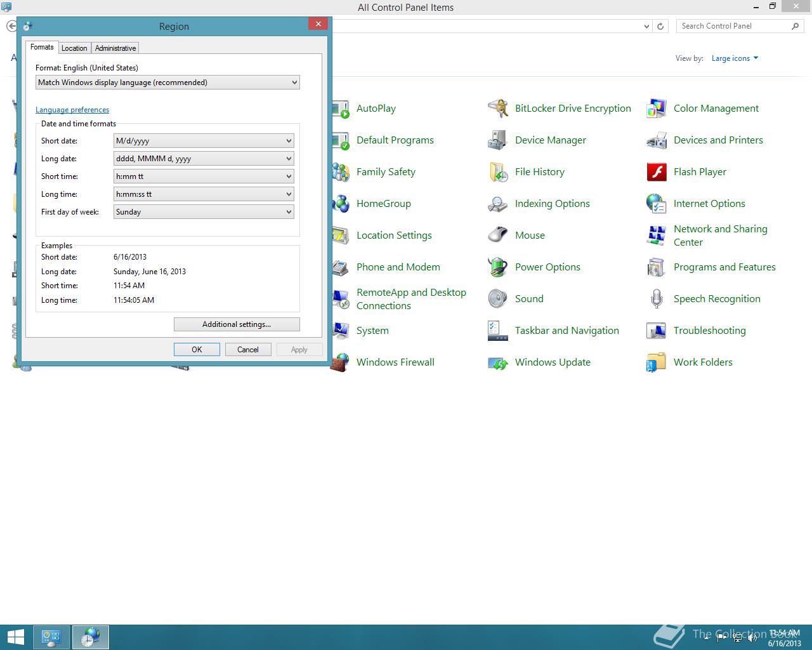
Task: Click the Power Options icon
Action: tap(498, 267)
